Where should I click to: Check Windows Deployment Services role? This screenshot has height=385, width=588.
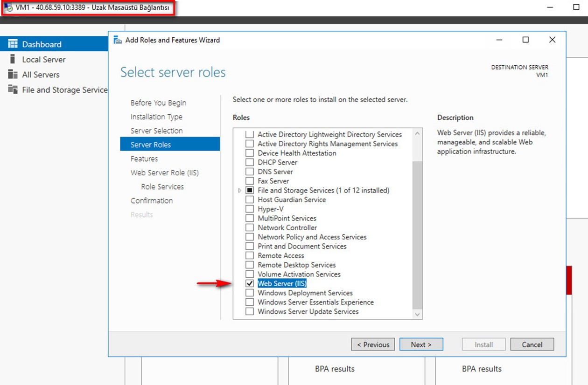[x=250, y=293]
